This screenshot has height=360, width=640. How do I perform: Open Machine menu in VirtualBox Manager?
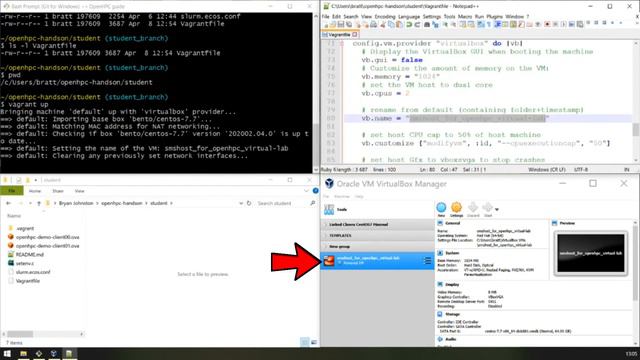click(342, 196)
